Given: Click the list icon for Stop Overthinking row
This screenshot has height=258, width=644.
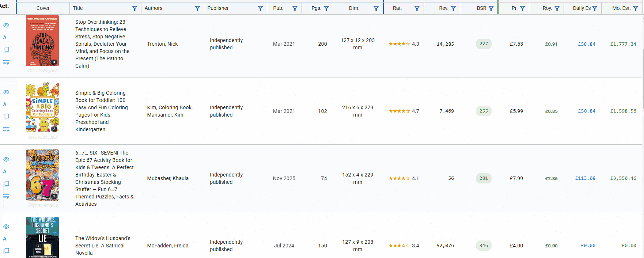Looking at the screenshot, I should pos(6,62).
